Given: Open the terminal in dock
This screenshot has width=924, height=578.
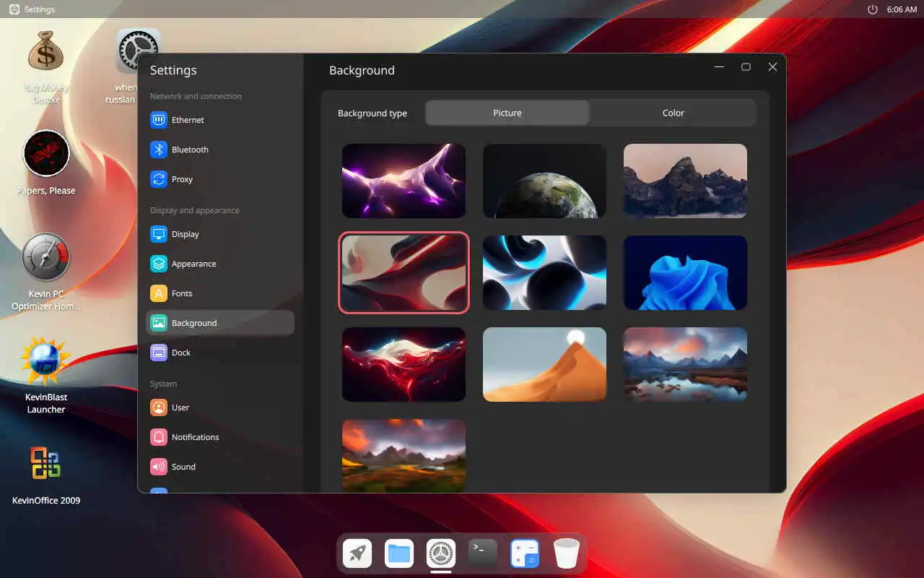Looking at the screenshot, I should pos(483,554).
